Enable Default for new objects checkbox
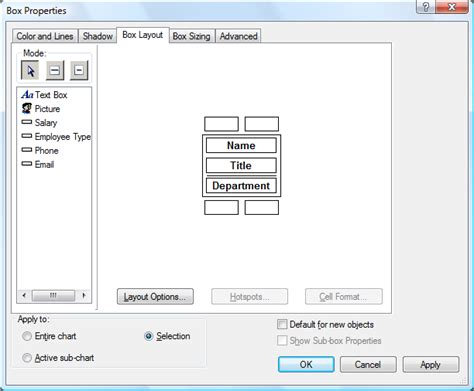 [282, 324]
